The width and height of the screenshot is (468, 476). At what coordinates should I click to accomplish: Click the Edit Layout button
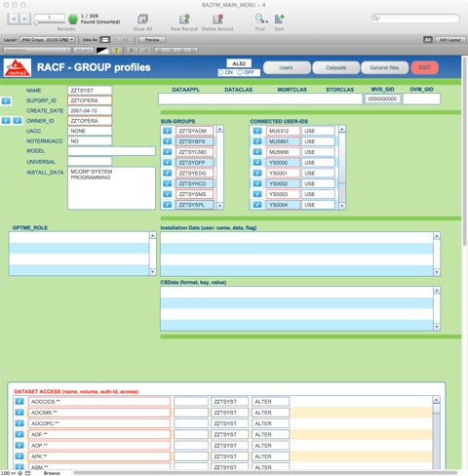[450, 40]
